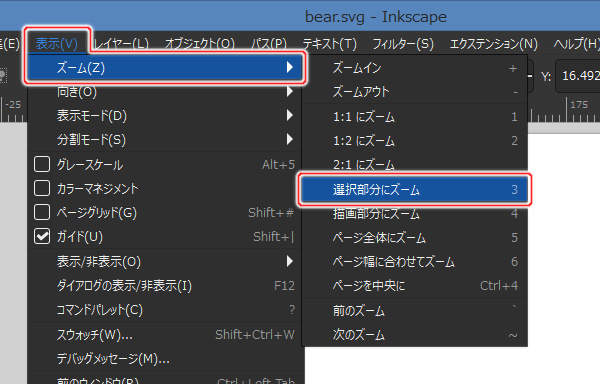600x384 pixels.
Task: Select 描画部分にズーム
Action: 415,214
